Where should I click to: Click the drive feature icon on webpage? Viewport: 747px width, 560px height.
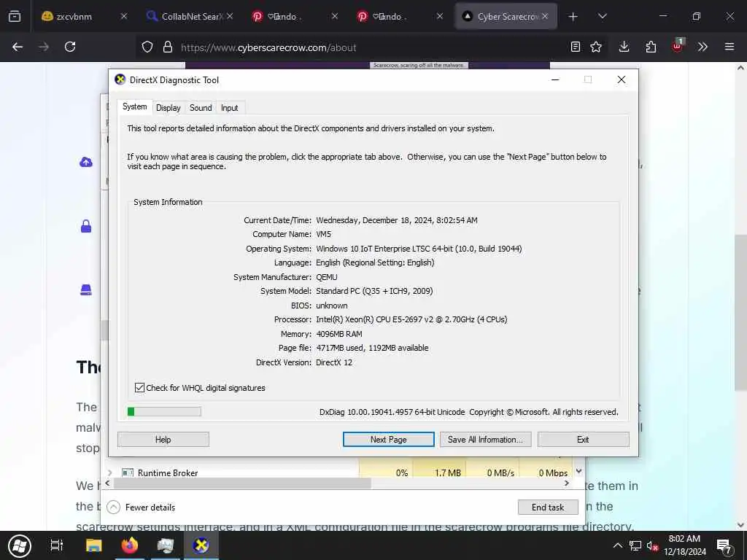tap(86, 289)
